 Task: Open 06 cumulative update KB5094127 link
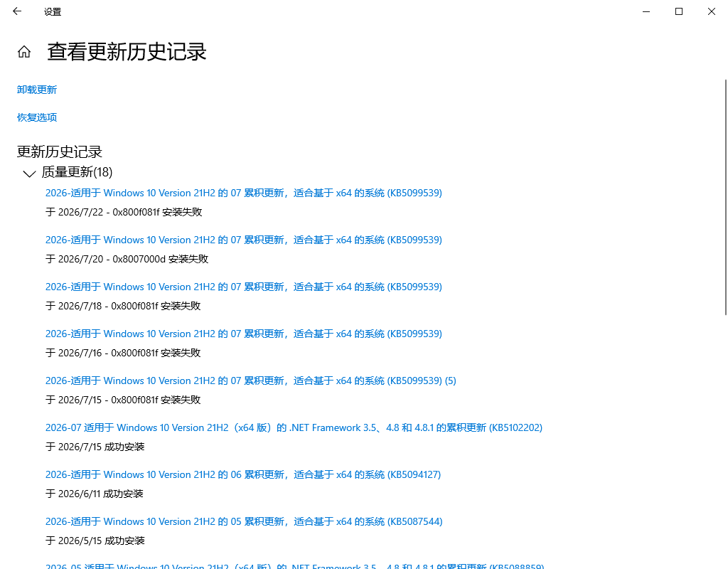click(243, 474)
